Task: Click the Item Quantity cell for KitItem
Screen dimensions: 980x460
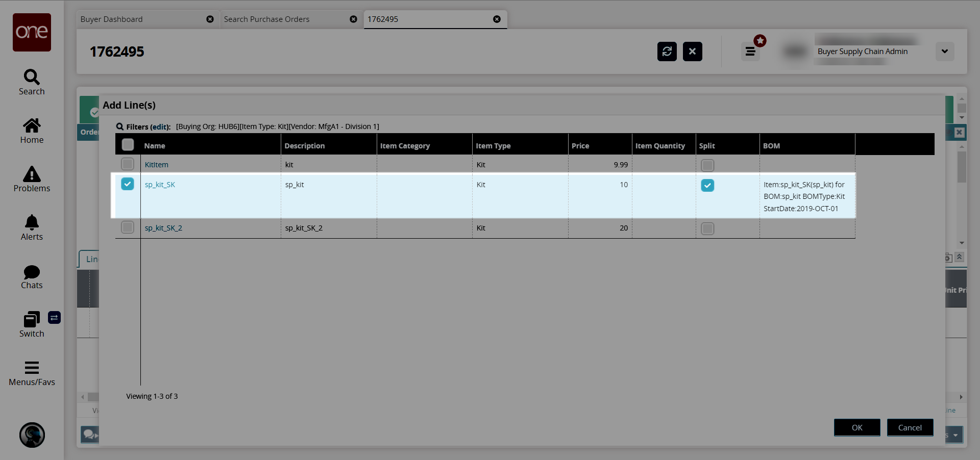Action: pos(664,165)
